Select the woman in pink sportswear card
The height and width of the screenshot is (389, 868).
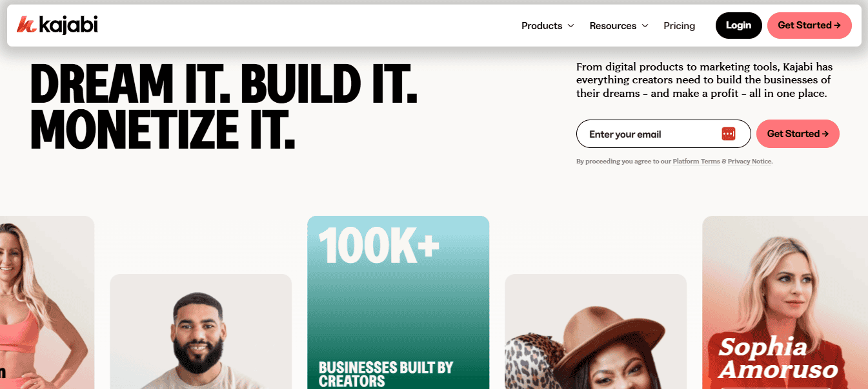(x=47, y=302)
